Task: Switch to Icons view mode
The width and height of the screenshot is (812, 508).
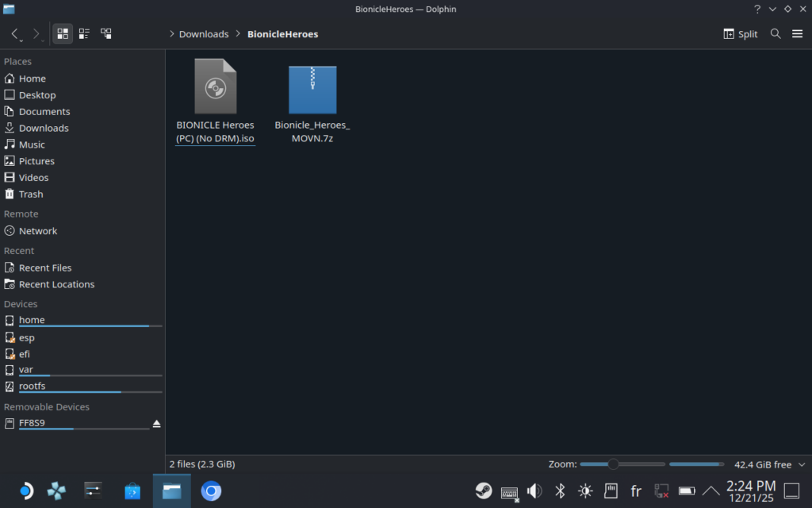Action: click(x=63, y=34)
